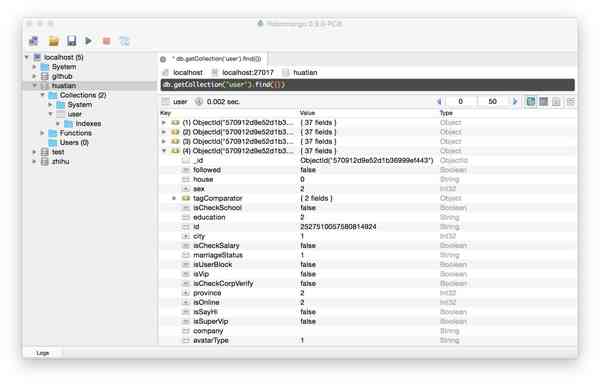Image resolution: width=600 pixels, height=385 pixels.
Task: Expand the test database node
Action: tap(34, 152)
